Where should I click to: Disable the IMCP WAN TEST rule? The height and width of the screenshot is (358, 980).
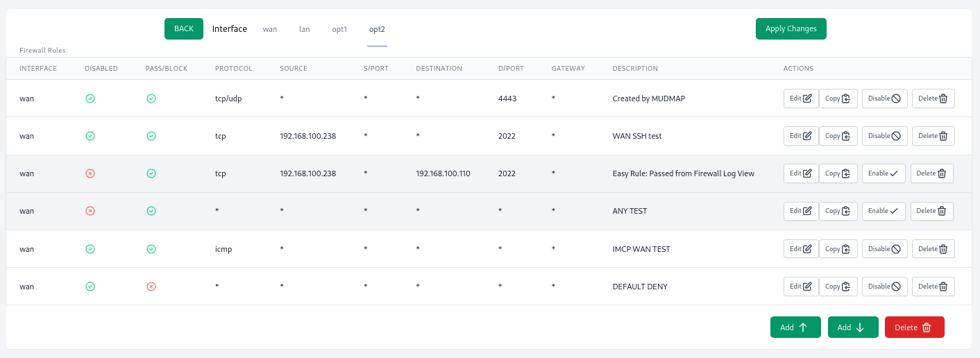tap(885, 248)
